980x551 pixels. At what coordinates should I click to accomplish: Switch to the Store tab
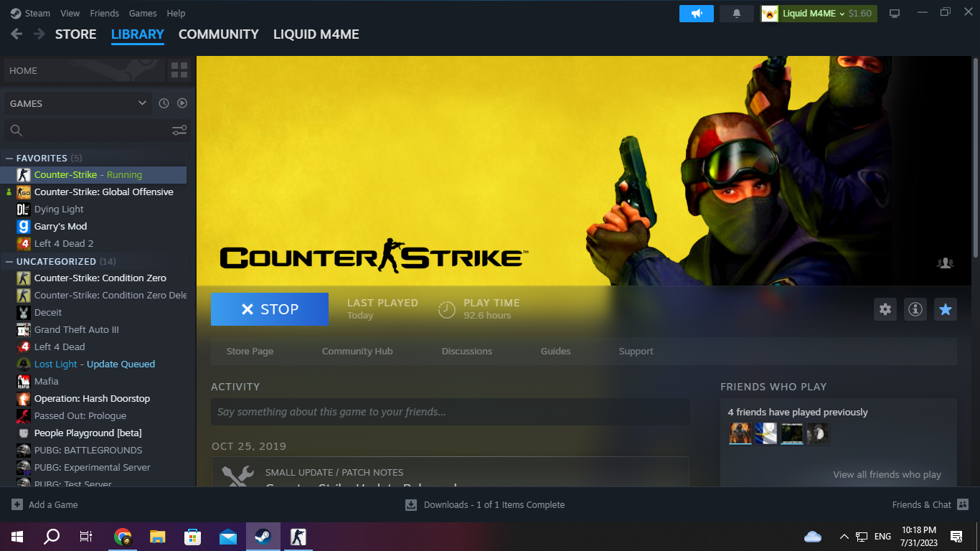75,34
